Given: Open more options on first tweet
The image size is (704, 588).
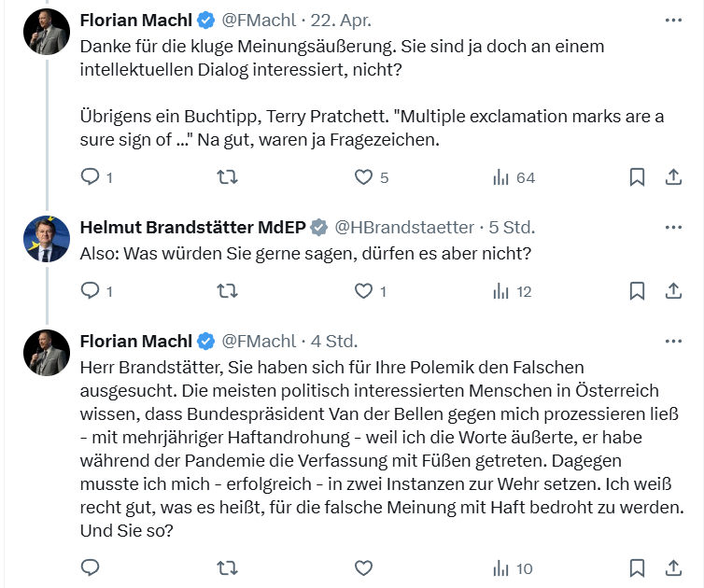Looking at the screenshot, I should click(672, 20).
